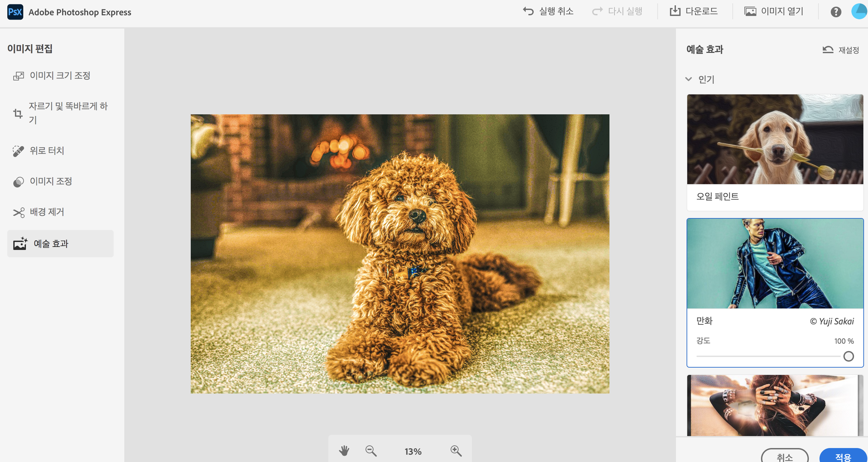Screen dimensions: 868x462
Task: Select 위로 터치 retouch option
Action: [47, 151]
